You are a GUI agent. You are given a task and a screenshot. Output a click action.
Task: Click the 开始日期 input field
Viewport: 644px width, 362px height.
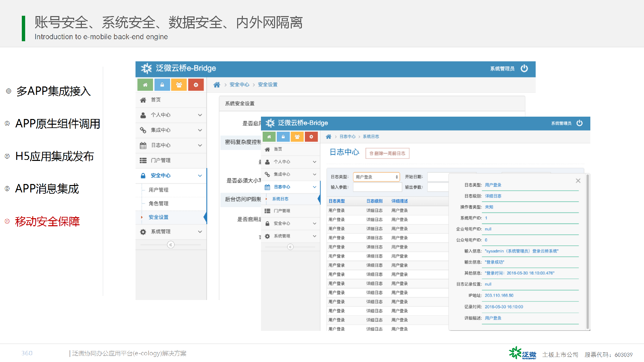pyautogui.click(x=438, y=177)
